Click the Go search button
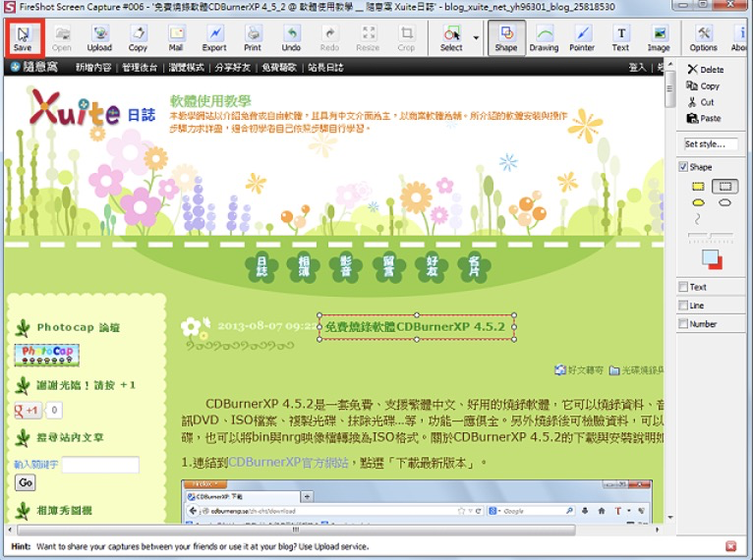753x560 pixels. coord(26,482)
